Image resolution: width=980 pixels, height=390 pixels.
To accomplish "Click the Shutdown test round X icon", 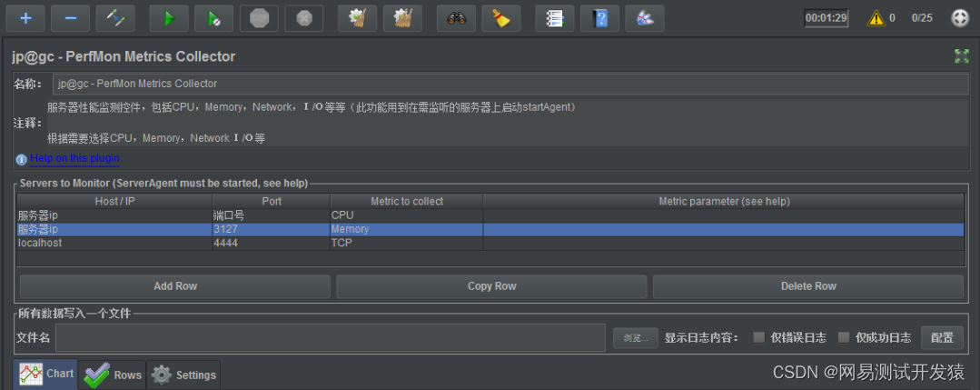I will tap(303, 18).
